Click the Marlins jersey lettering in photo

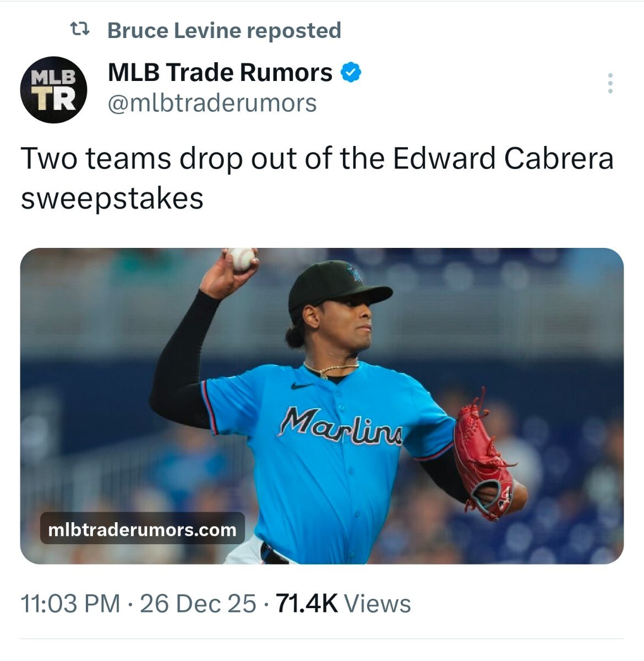[x=341, y=425]
